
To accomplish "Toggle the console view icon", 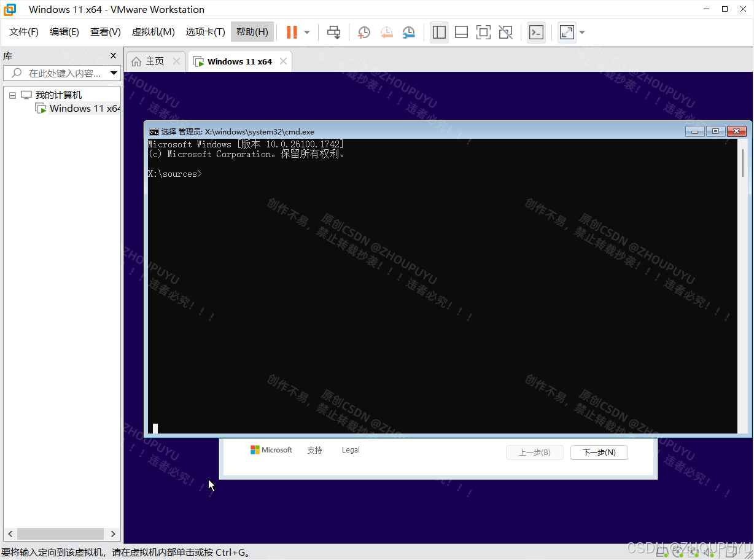I will (536, 32).
